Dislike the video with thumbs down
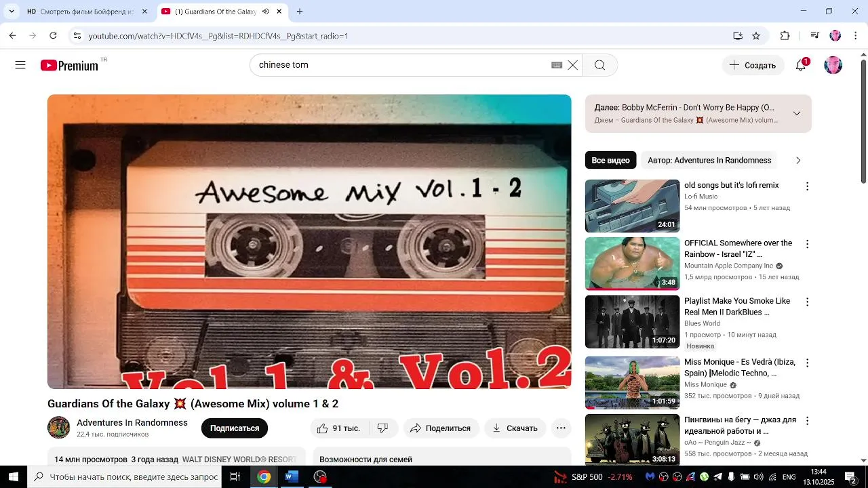This screenshot has height=488, width=868. click(x=383, y=428)
